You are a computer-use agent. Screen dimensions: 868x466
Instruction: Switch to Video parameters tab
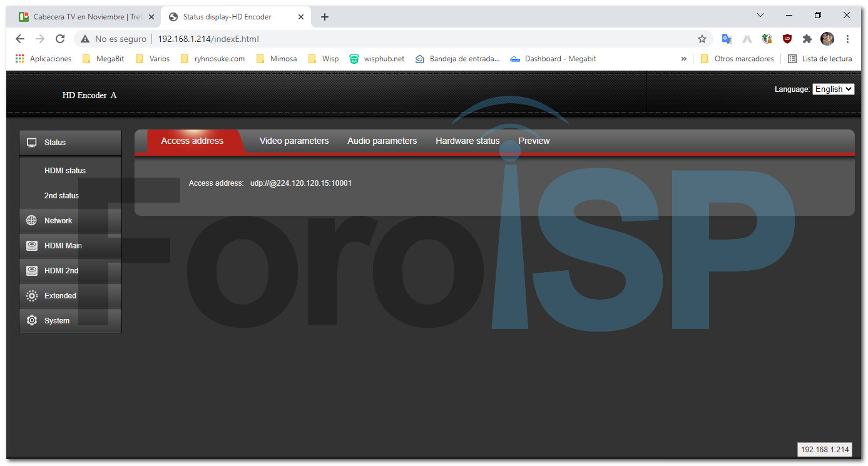[x=294, y=141]
